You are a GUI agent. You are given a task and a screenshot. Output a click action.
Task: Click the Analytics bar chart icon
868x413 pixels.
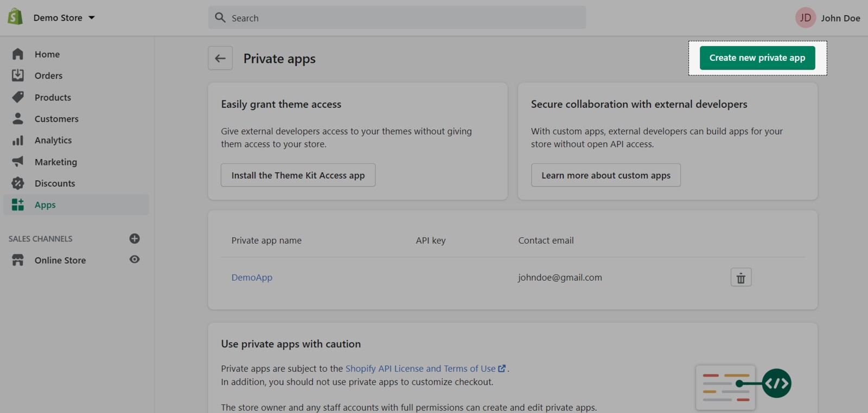point(18,140)
